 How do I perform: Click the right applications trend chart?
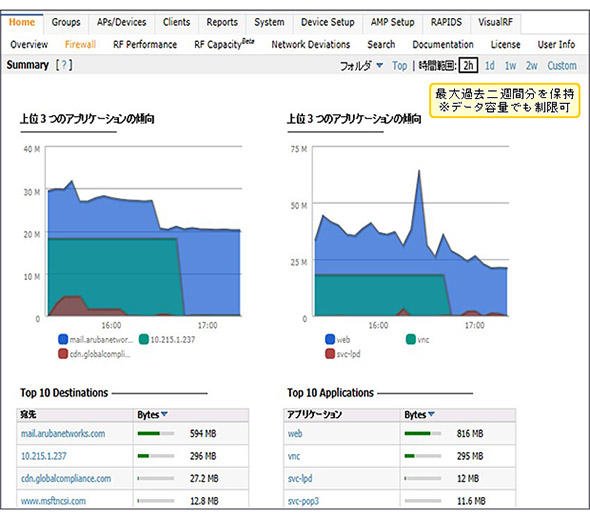tap(411, 231)
